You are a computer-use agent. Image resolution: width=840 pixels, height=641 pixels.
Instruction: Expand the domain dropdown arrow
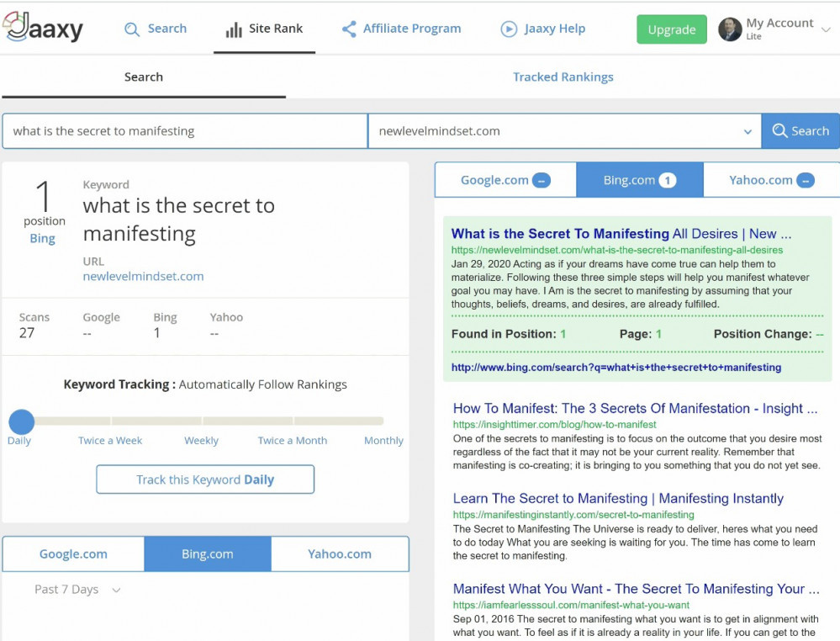[748, 131]
